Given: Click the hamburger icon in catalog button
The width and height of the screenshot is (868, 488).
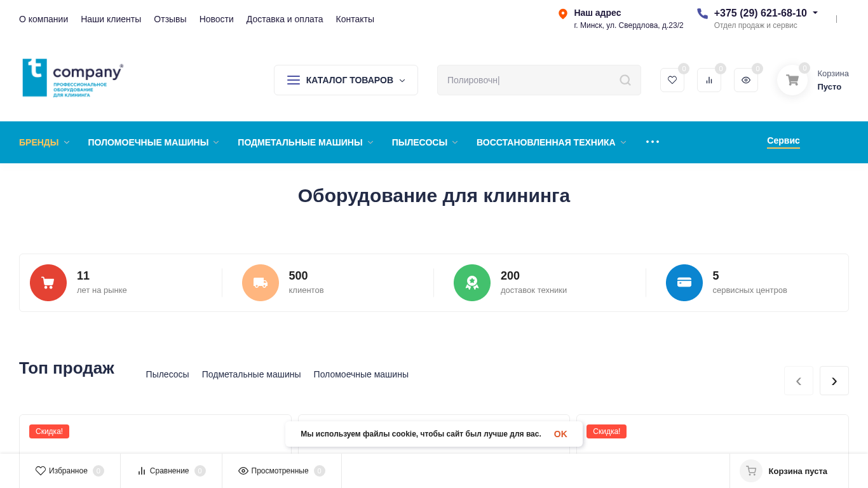Looking at the screenshot, I should pos(294,80).
